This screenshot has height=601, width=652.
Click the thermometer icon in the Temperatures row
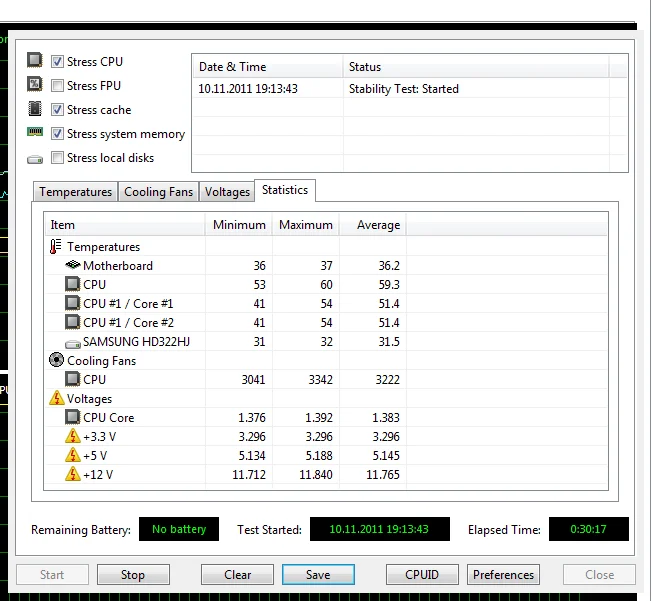(x=55, y=246)
